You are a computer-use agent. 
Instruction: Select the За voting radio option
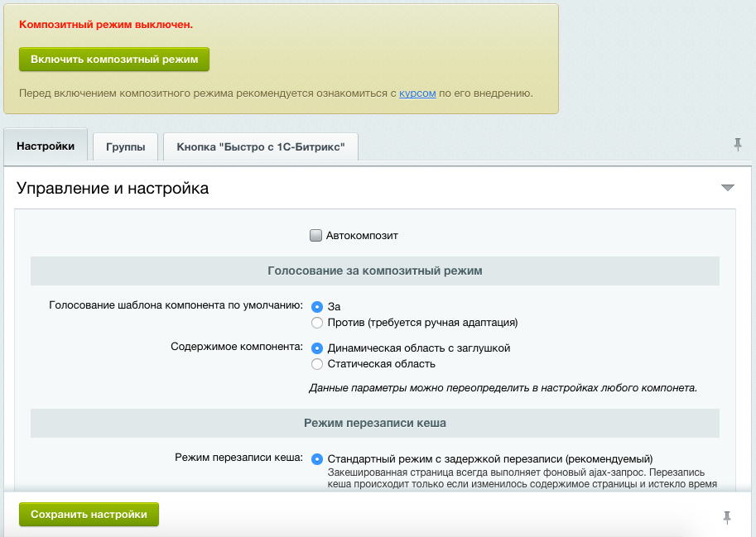[x=316, y=307]
